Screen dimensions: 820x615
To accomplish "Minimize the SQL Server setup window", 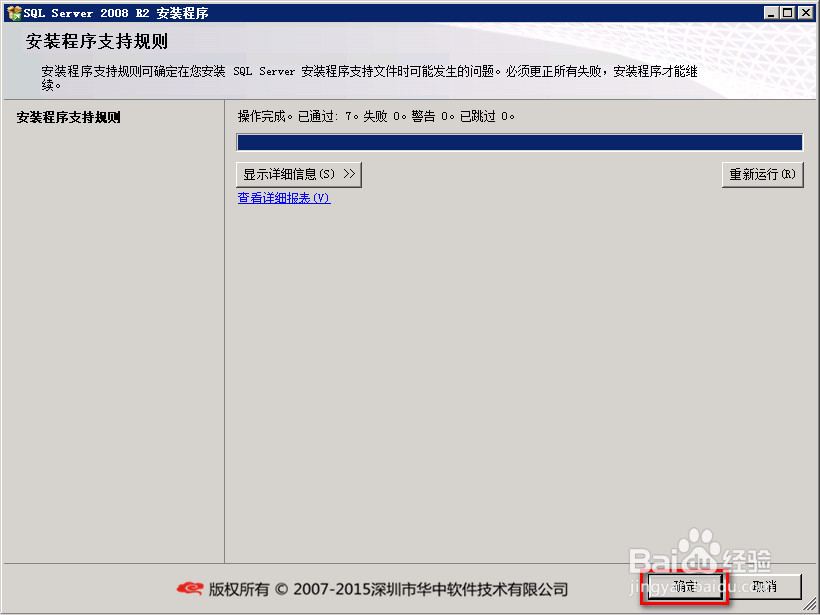I will click(770, 13).
